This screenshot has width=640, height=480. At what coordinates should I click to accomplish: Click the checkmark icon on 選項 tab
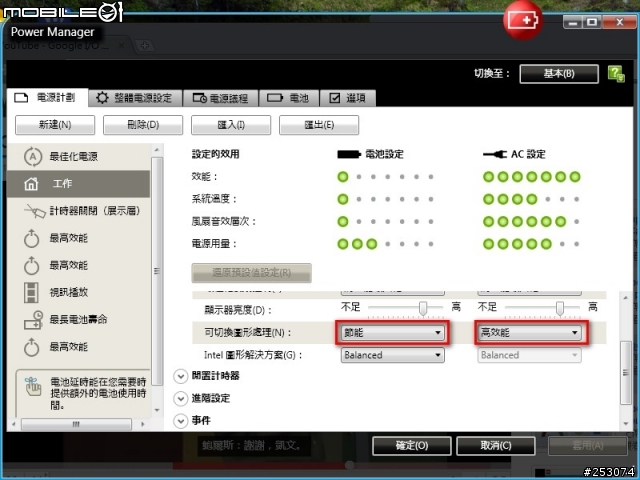pos(335,98)
